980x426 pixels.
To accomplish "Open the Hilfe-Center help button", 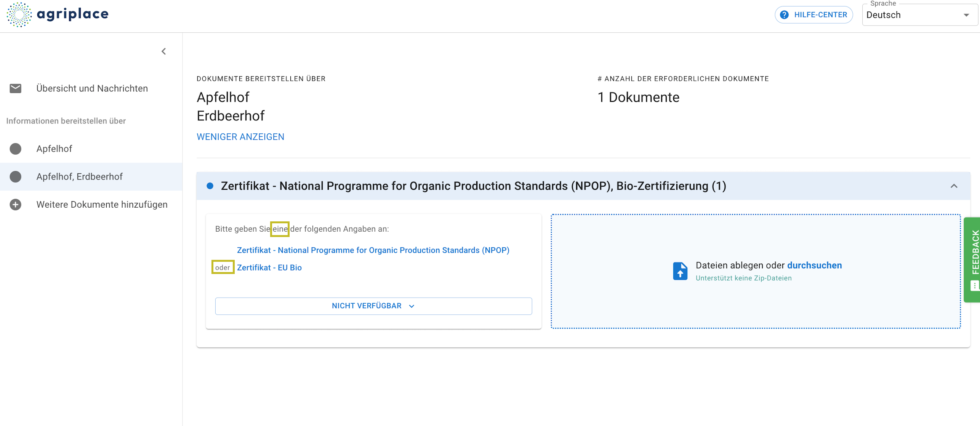I will click(813, 15).
